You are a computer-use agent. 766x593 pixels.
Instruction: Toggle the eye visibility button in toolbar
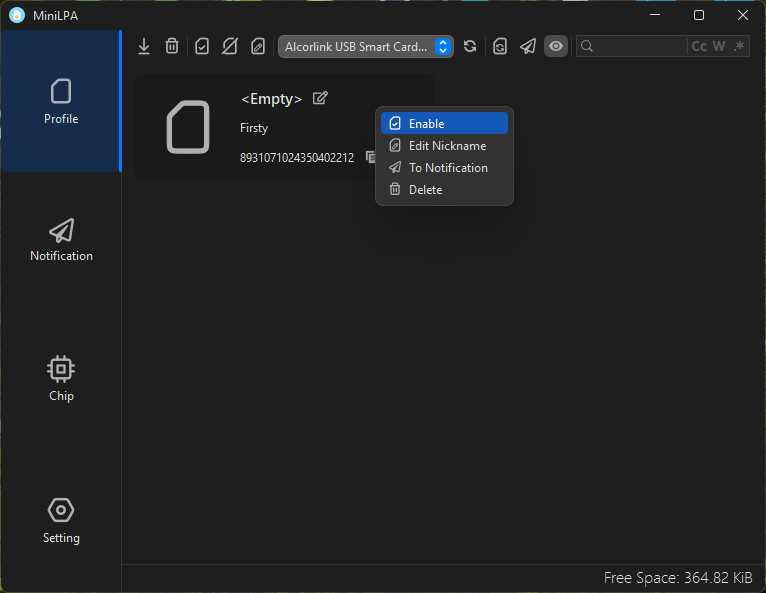(x=556, y=46)
